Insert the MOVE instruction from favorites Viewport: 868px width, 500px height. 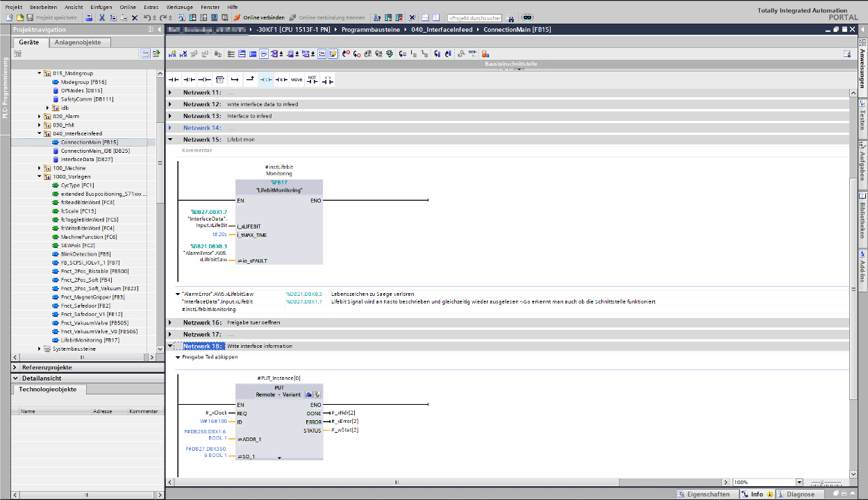(297, 80)
